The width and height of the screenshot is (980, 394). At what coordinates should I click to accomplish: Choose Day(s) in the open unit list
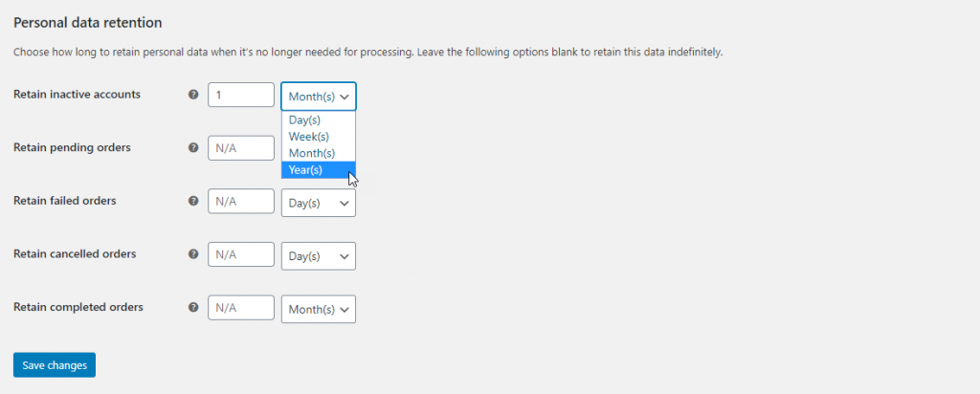319,120
